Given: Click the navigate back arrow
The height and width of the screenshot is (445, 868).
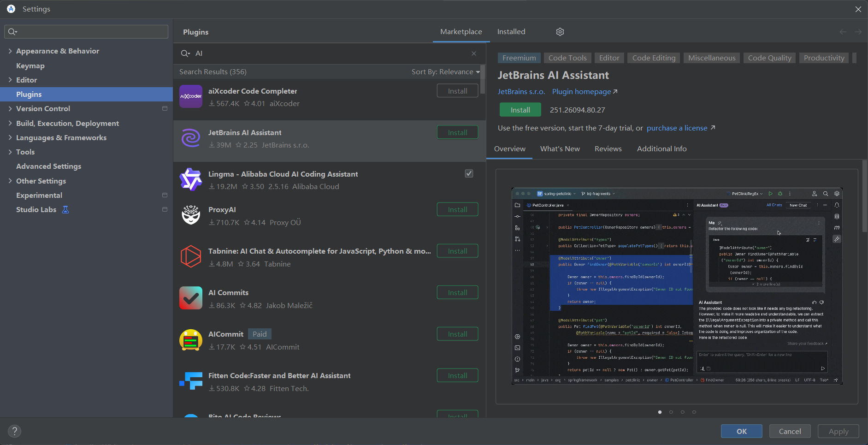Looking at the screenshot, I should pyautogui.click(x=843, y=32).
